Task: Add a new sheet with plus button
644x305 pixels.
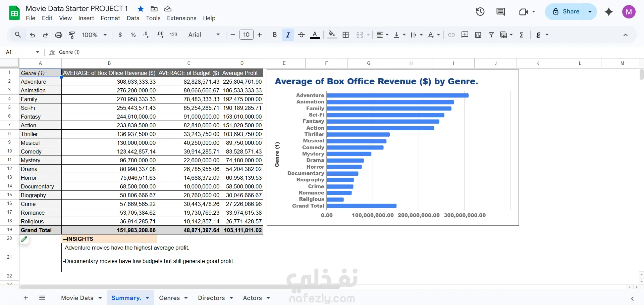Action: coord(26,298)
